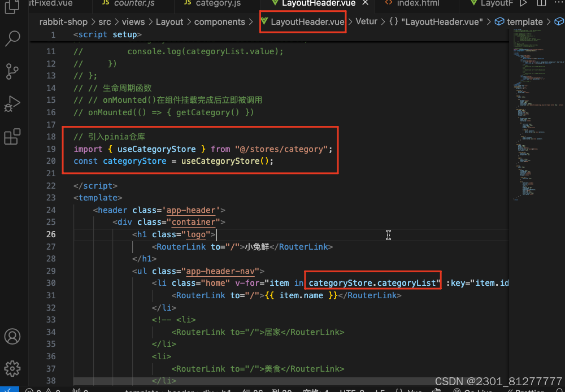Open the Layout breadcrumb dropdown
The image size is (565, 392).
point(169,21)
